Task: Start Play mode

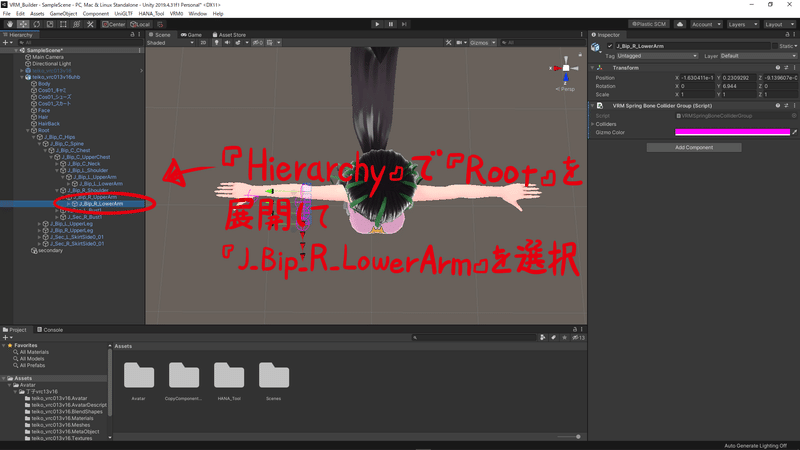Action: [x=377, y=24]
